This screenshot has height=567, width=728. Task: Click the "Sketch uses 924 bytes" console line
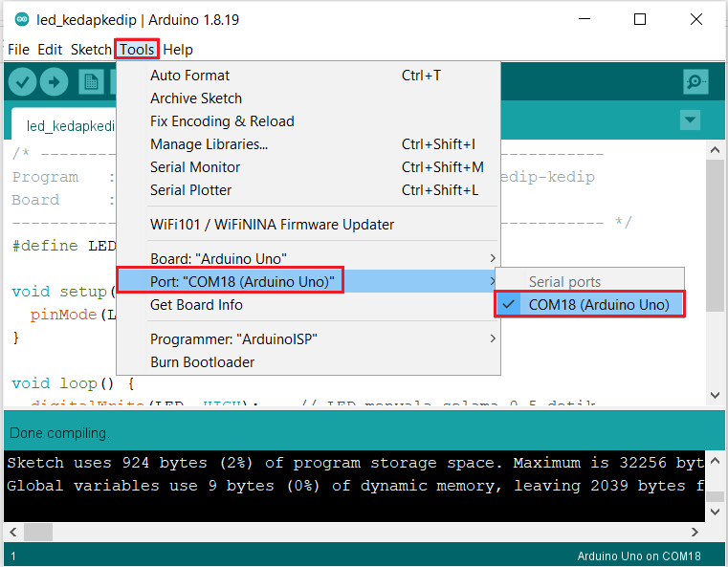tap(355, 463)
